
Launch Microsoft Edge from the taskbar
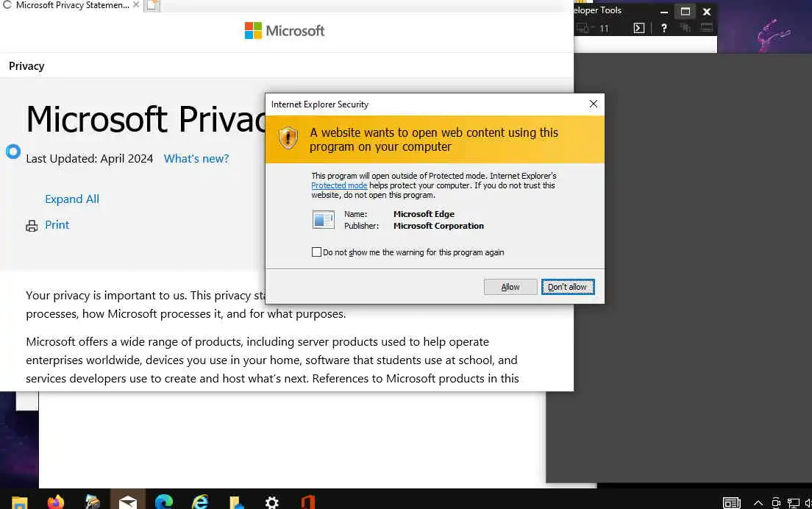click(x=164, y=501)
